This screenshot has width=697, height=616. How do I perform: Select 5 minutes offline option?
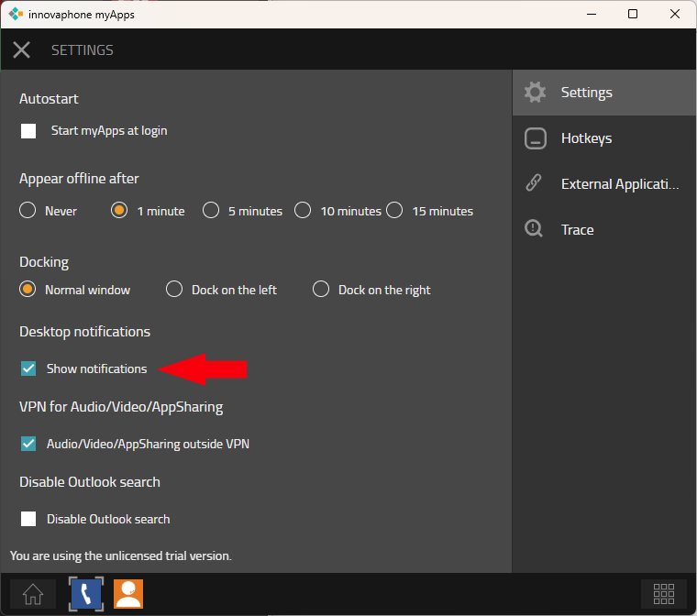pos(211,211)
